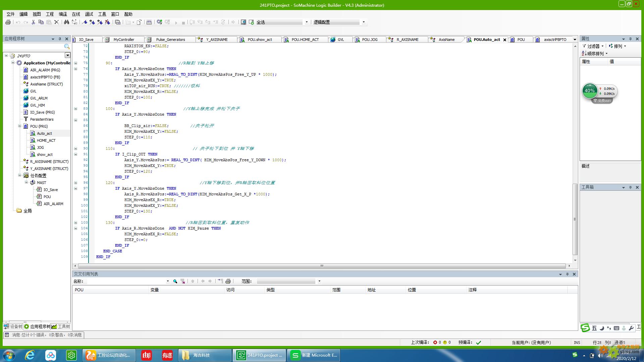Close the 交叉引用列表 panel
Image resolution: width=644 pixels, height=362 pixels.
[574, 274]
